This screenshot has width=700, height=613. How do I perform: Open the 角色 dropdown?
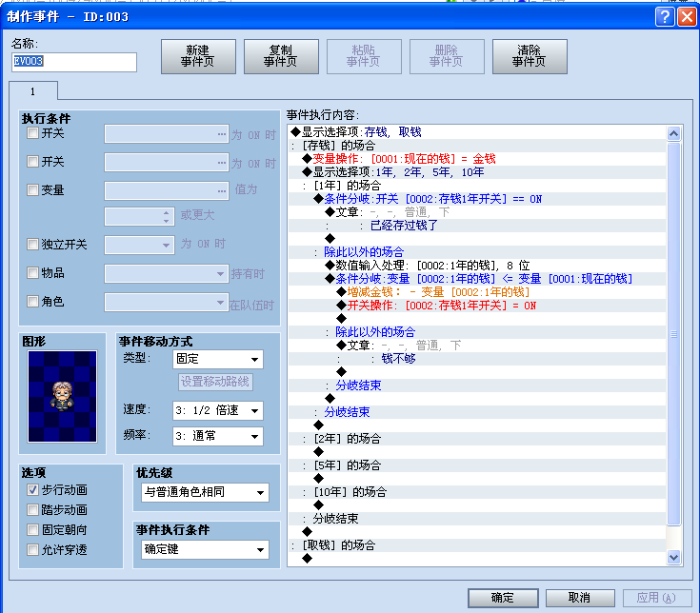click(x=167, y=302)
